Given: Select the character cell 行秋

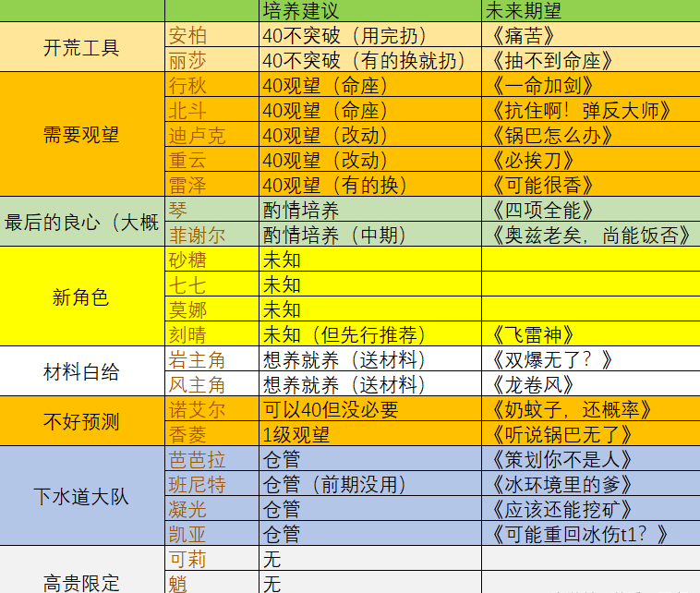Looking at the screenshot, I should (212, 84).
